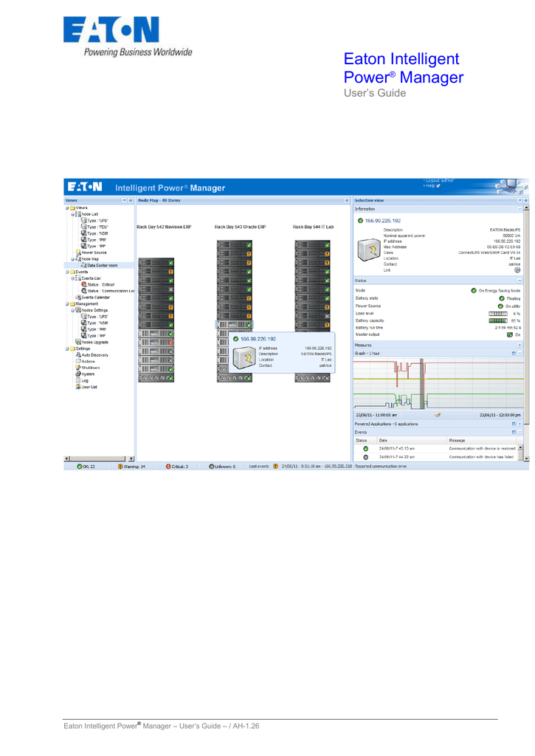Click the Rack Bay 544 IT Lab label
Viewport: 535px width, 756px height.
[x=313, y=227]
